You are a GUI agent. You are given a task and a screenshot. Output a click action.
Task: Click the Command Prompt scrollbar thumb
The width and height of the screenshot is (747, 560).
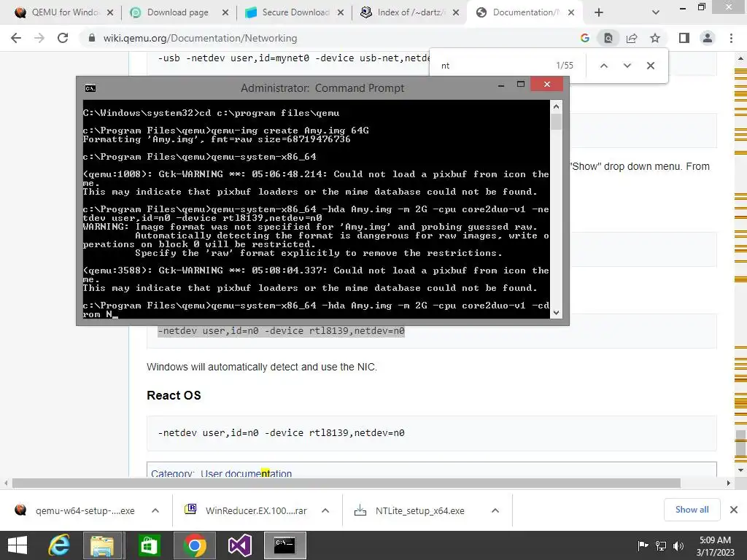556,121
